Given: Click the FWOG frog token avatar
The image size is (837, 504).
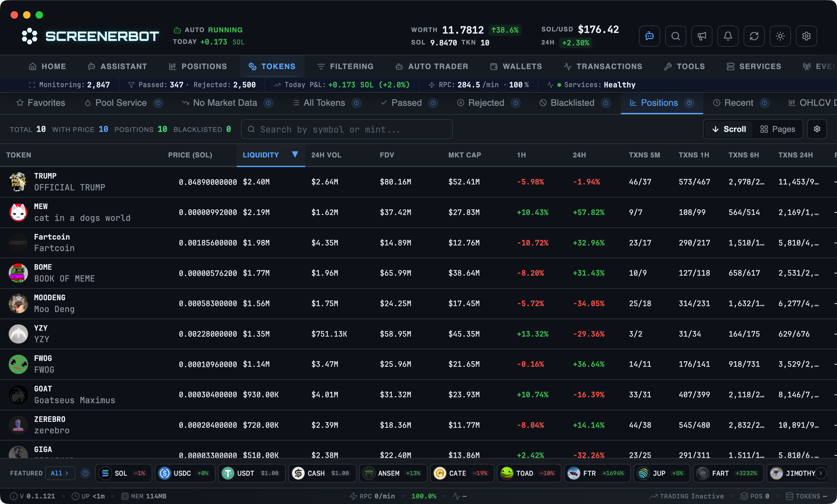Looking at the screenshot, I should [18, 364].
